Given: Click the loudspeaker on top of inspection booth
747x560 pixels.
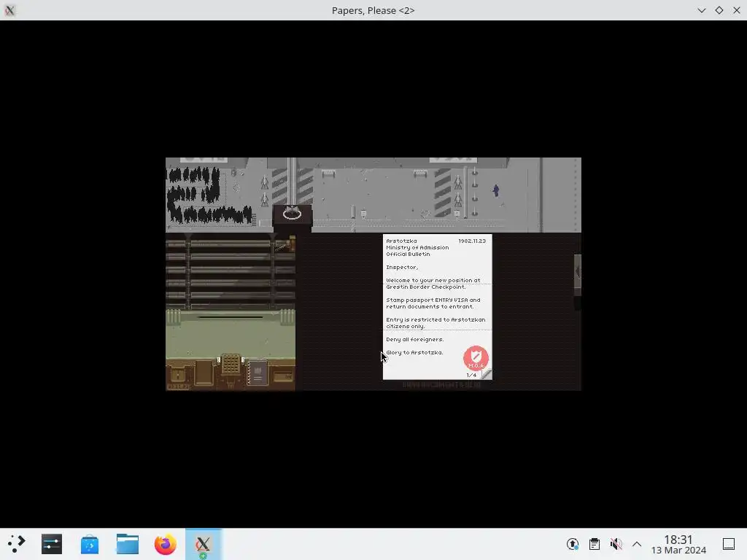Looking at the screenshot, I should tap(292, 213).
